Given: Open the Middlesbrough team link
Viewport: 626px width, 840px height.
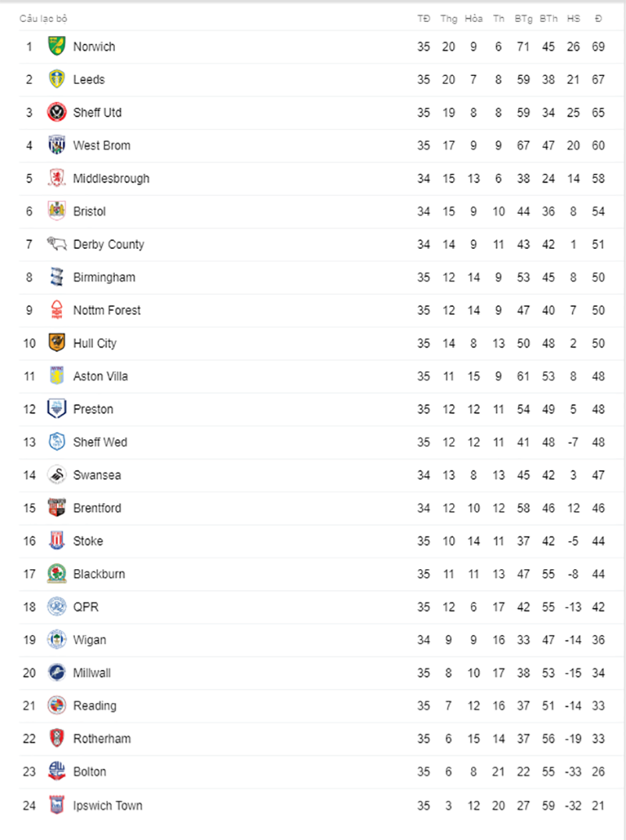Looking at the screenshot, I should point(111,179).
